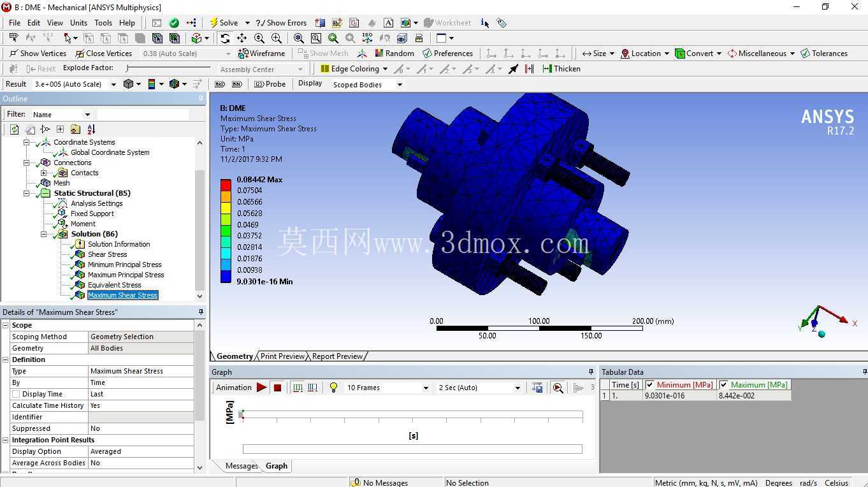The height and width of the screenshot is (487, 868).
Task: Click Export Video File icon
Action: click(x=537, y=388)
